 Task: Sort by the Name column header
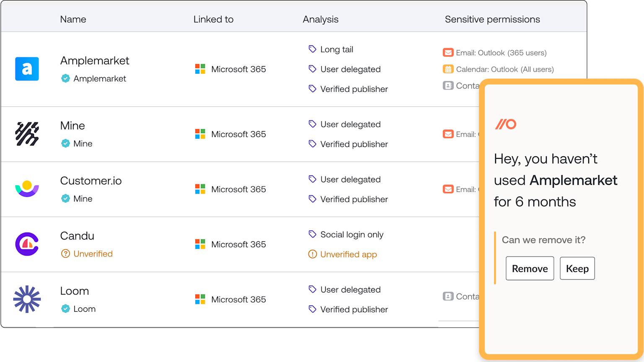(73, 19)
